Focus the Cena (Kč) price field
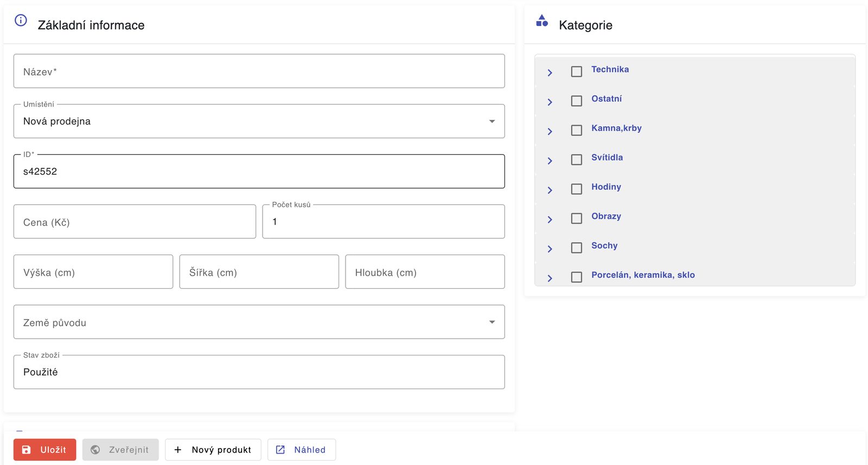Viewport: 868px width, 465px height. coord(135,221)
